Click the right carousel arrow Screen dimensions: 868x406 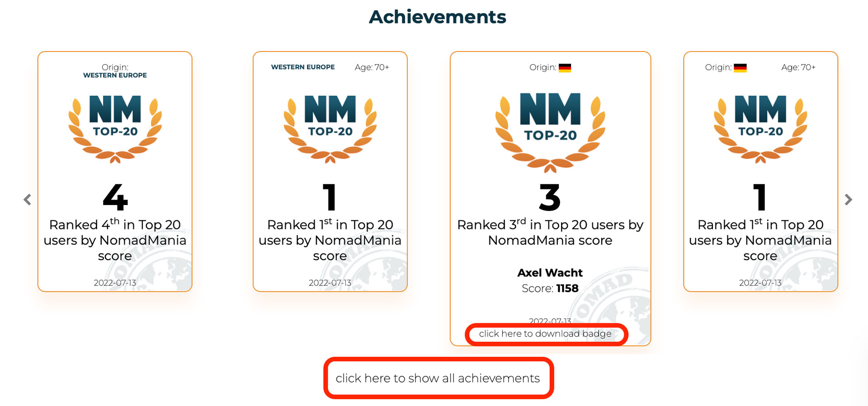tap(848, 200)
